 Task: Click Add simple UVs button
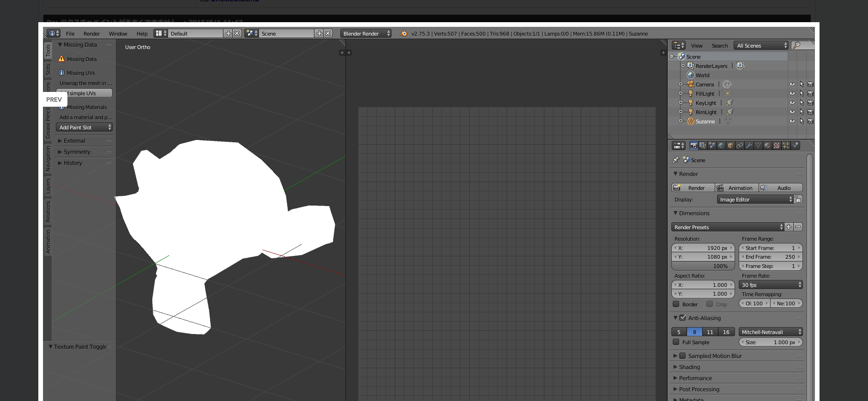(84, 93)
